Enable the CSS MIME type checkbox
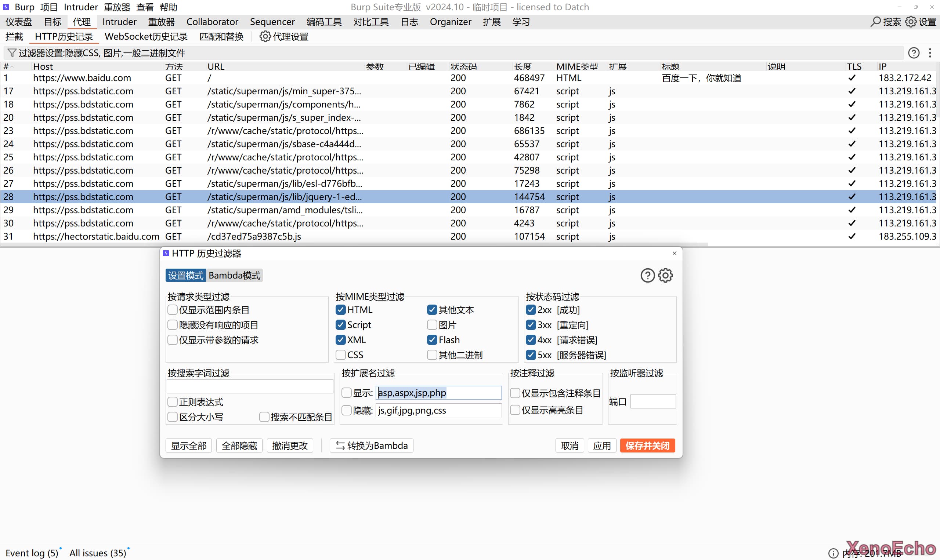This screenshot has width=940, height=560. pos(341,355)
